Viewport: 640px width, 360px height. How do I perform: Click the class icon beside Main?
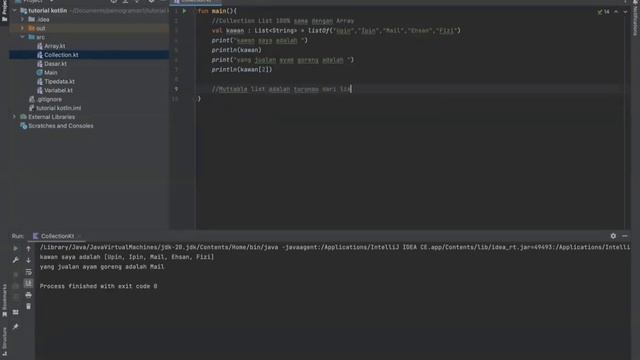point(40,73)
